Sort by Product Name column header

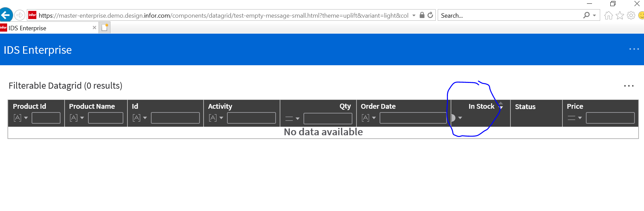[92, 106]
